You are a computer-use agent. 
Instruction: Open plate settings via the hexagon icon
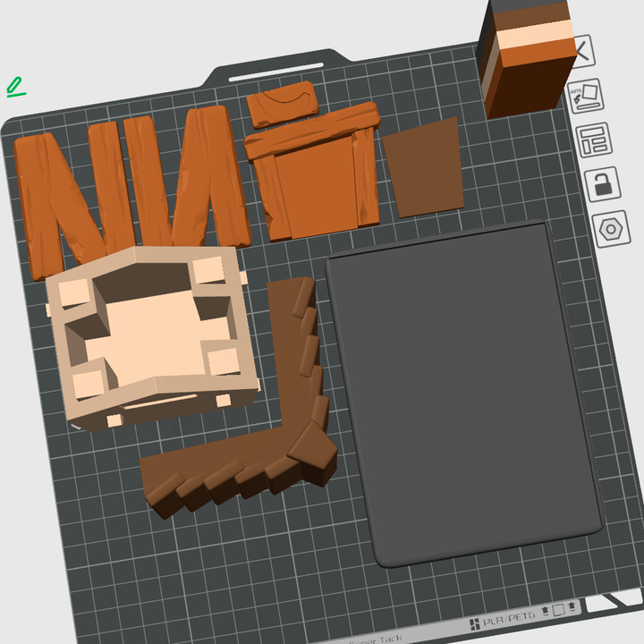click(611, 229)
